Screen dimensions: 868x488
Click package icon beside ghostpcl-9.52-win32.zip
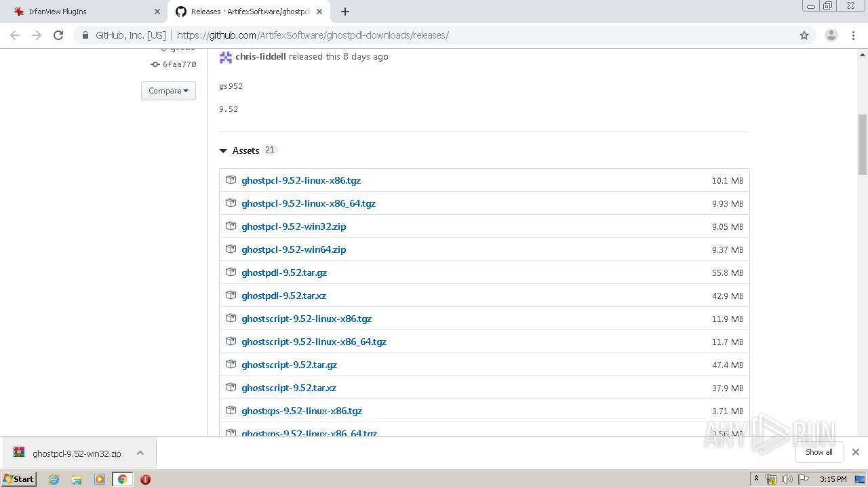pos(231,226)
